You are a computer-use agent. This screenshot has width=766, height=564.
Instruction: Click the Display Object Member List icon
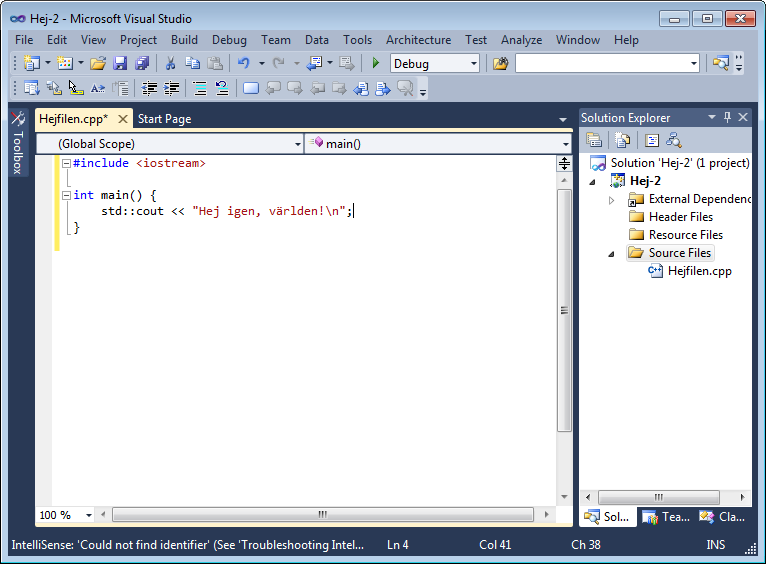tap(32, 88)
